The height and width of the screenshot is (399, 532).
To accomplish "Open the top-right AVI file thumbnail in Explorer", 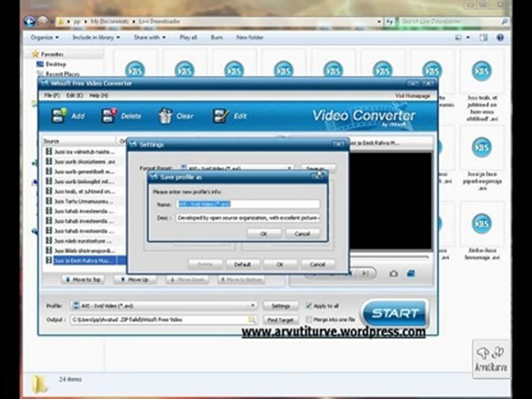I will tap(482, 71).
